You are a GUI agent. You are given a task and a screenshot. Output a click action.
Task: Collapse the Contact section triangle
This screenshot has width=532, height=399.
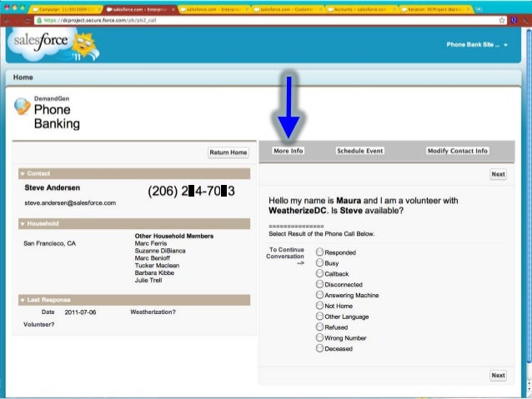(23, 174)
